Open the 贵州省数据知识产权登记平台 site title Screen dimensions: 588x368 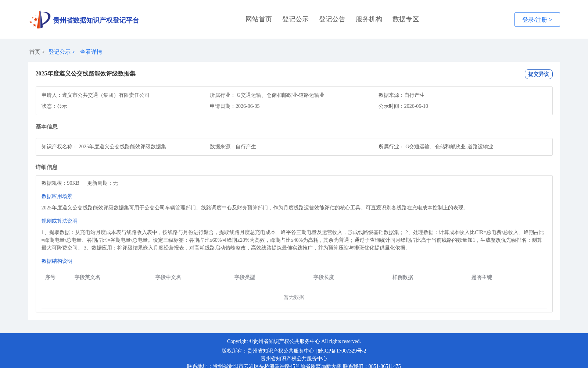96,20
